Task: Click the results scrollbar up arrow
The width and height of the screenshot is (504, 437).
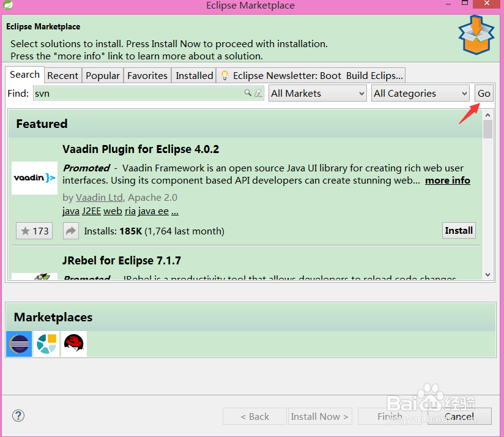Action: (487, 115)
